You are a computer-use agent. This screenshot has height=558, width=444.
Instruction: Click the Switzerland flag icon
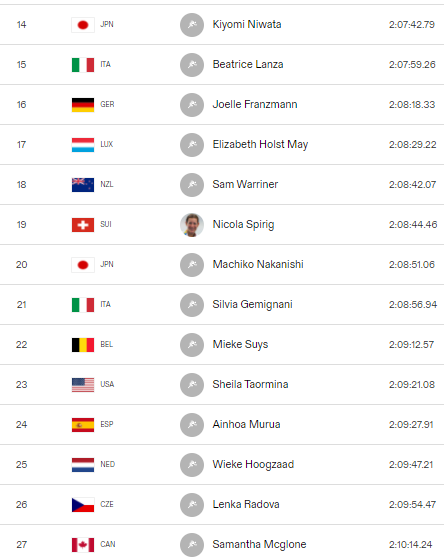tap(83, 225)
